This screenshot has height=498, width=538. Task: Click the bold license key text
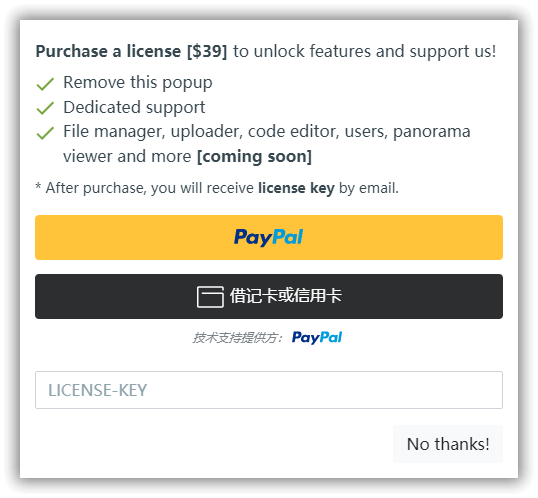pyautogui.click(x=296, y=188)
